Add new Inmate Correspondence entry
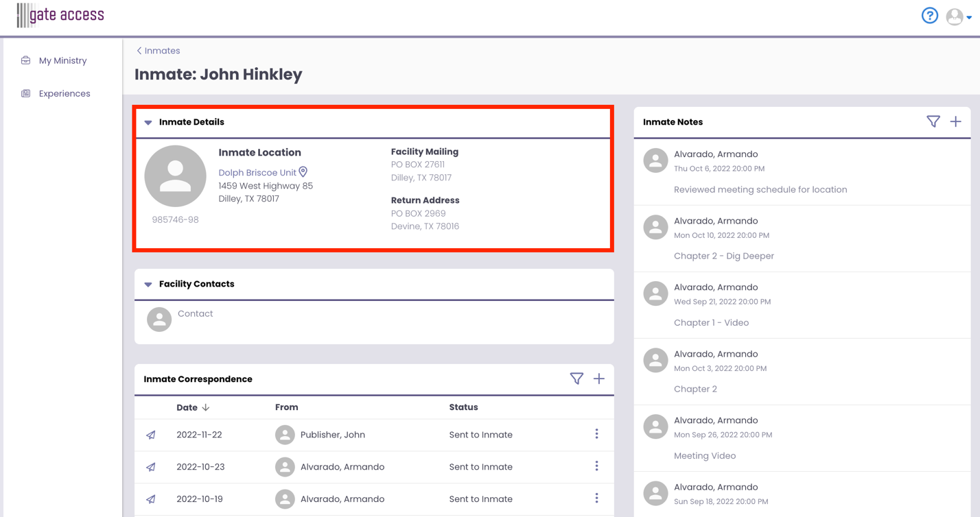This screenshot has height=517, width=980. (x=599, y=378)
